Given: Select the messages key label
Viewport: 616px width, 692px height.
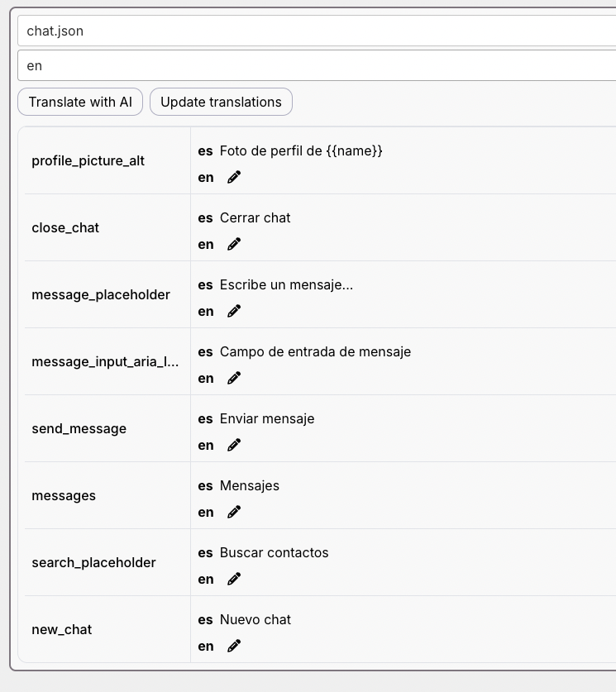Looking at the screenshot, I should click(x=64, y=496).
